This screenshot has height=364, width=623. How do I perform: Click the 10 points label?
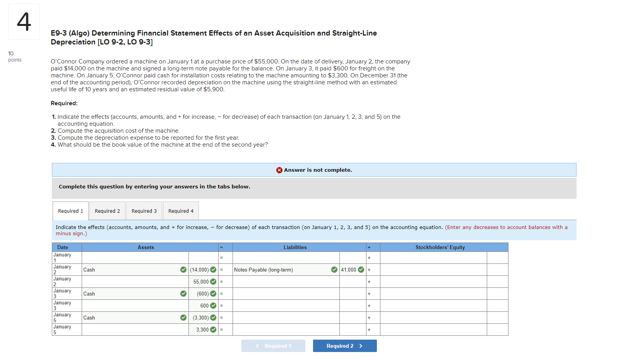click(15, 56)
